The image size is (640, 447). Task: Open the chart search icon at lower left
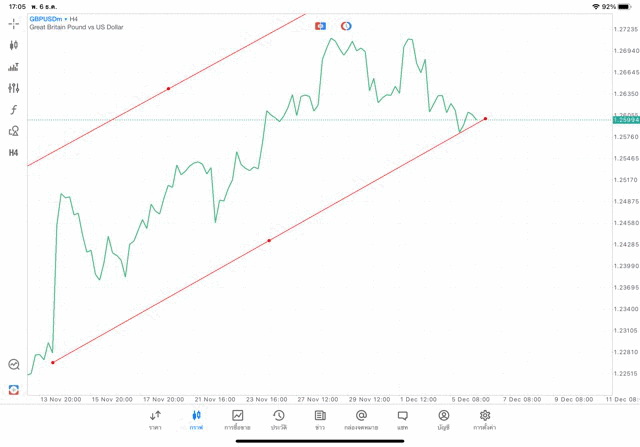(13, 365)
